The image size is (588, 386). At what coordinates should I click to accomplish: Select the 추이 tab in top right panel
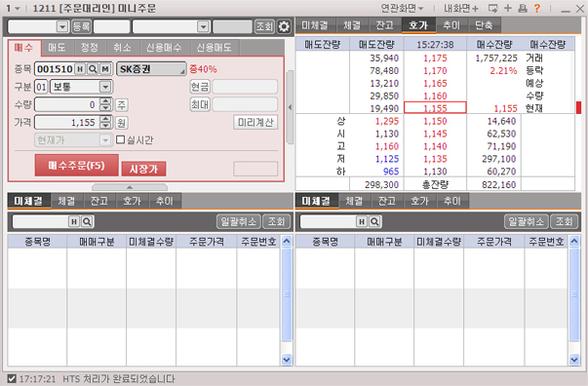coord(451,25)
